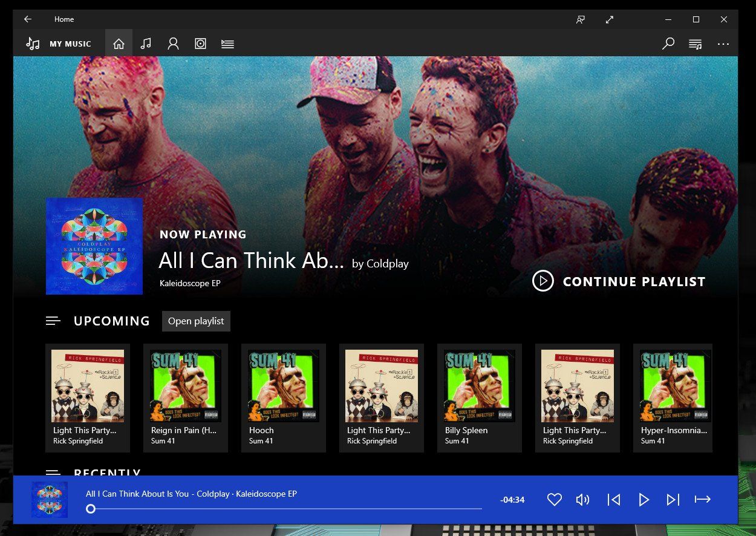The width and height of the screenshot is (756, 536).
Task: Select the Home tab in the navigation bar
Action: tap(119, 43)
